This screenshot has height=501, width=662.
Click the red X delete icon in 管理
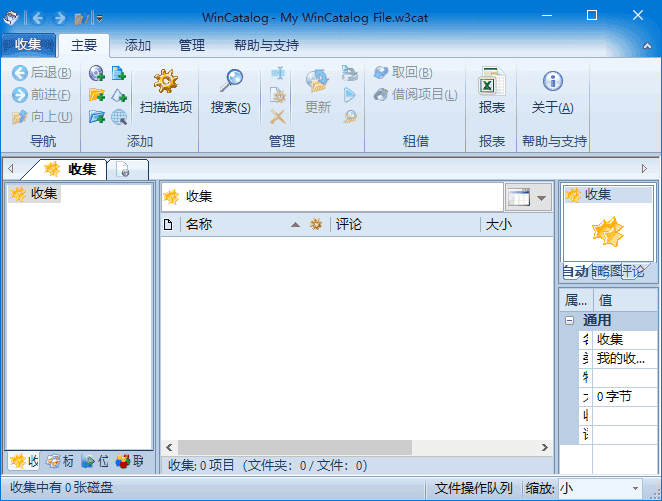pyautogui.click(x=278, y=117)
